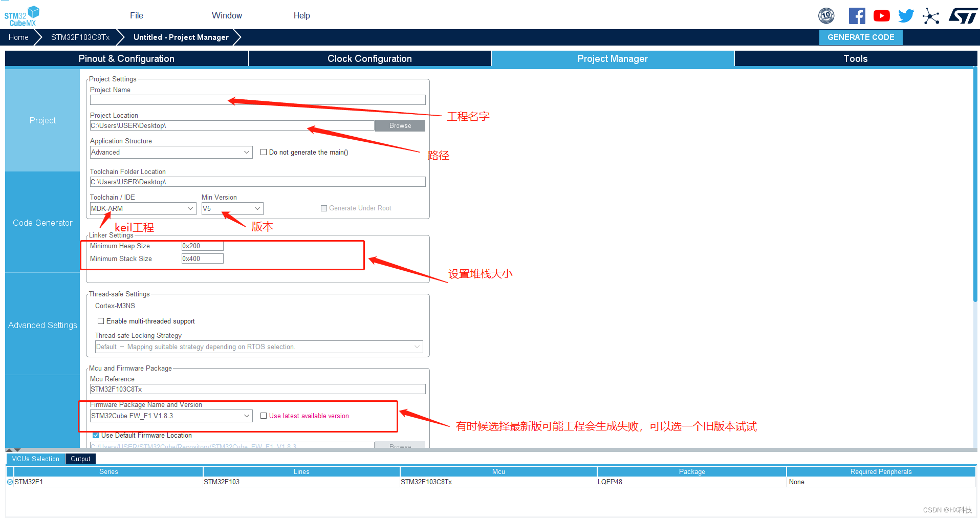This screenshot has width=980, height=518.
Task: Open Thread-safe Locking Strategy dropdown
Action: click(259, 347)
